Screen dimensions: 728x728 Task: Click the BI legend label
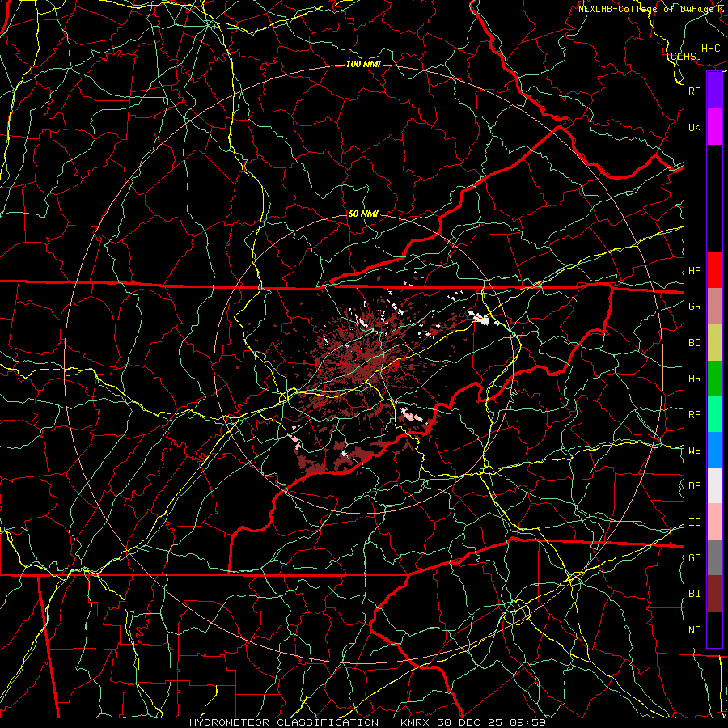pos(694,594)
